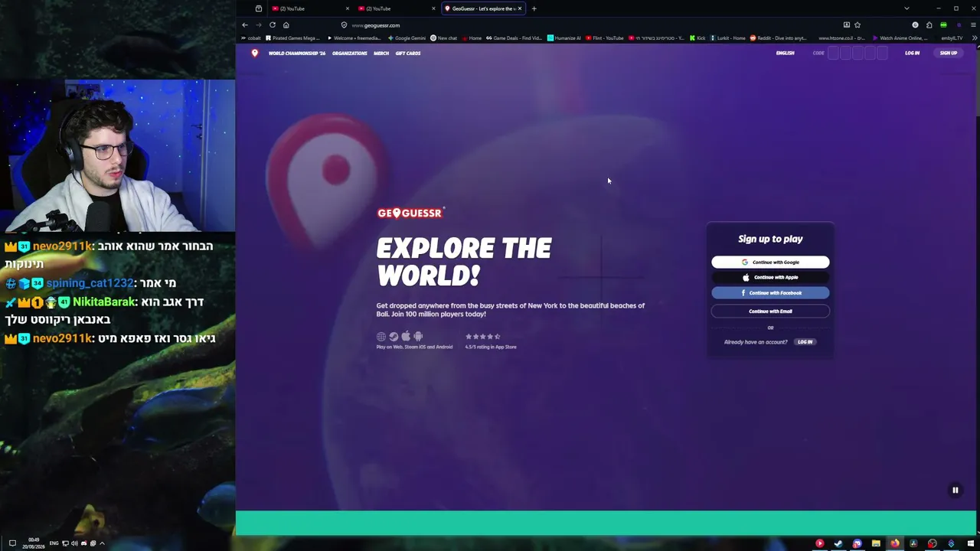Open the notification center icon
Image resolution: width=980 pixels, height=551 pixels.
[x=12, y=543]
